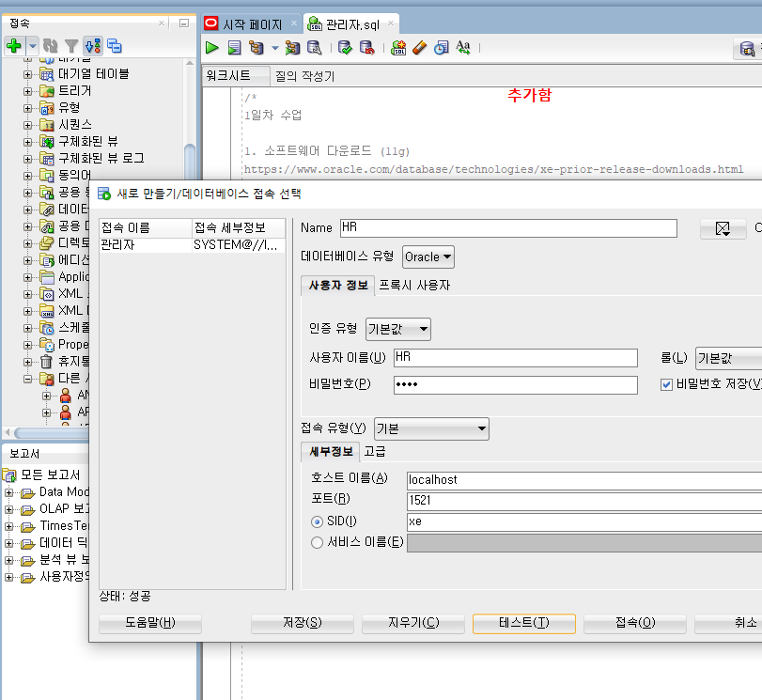Expand the OLAP 보고서 node

[8, 509]
